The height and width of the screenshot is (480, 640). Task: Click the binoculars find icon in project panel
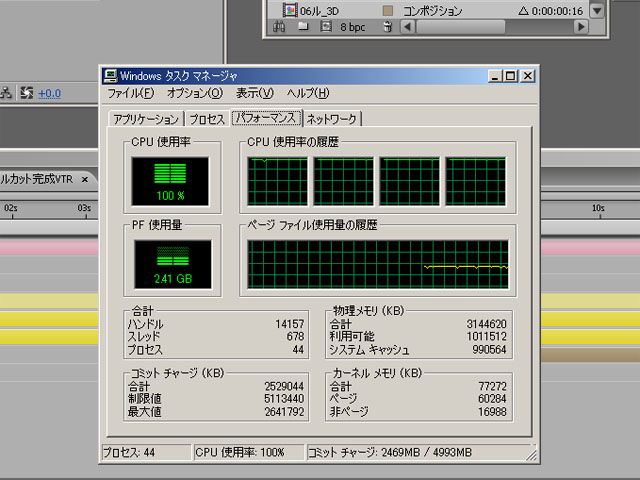(x=279, y=27)
